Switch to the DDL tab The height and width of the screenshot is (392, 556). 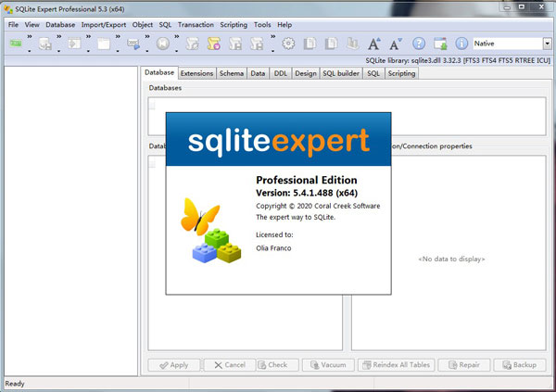(281, 73)
